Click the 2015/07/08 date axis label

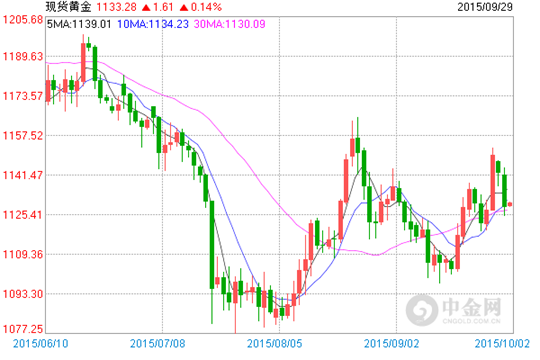(157, 343)
